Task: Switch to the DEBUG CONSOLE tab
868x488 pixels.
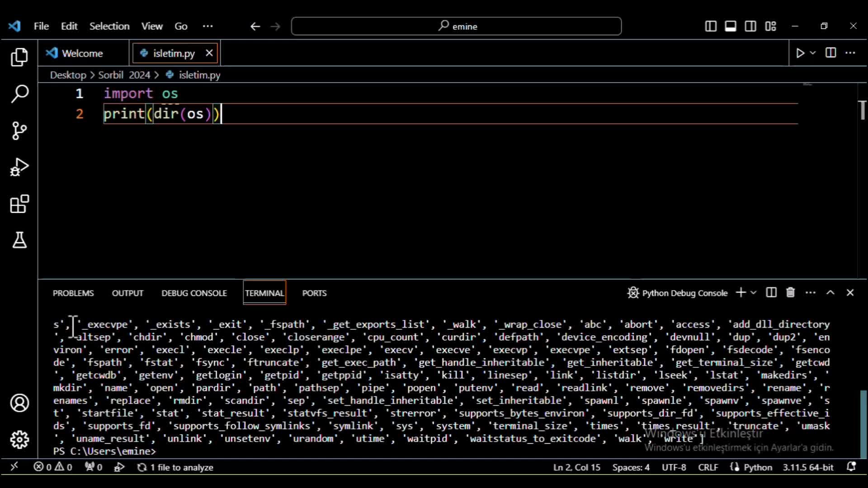Action: [194, 293]
